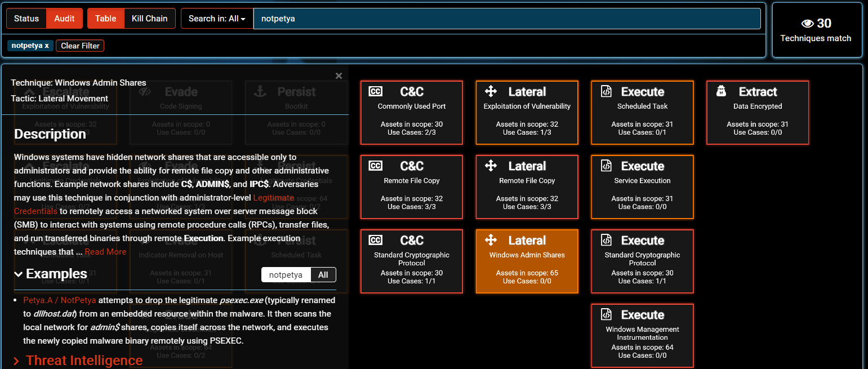Close the Windows Admin Shares detail panel
Viewport: 868px width, 369px height.
point(339,76)
